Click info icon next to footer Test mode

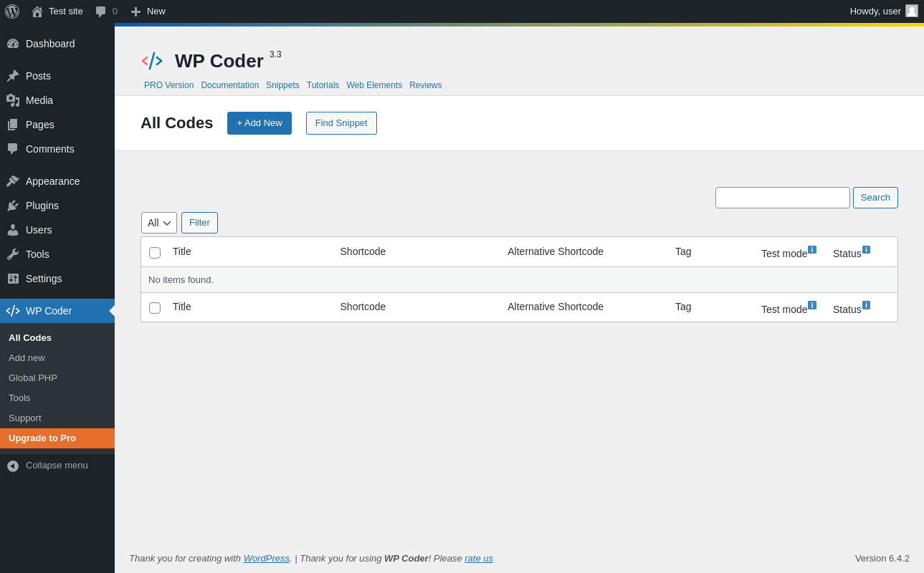click(812, 305)
